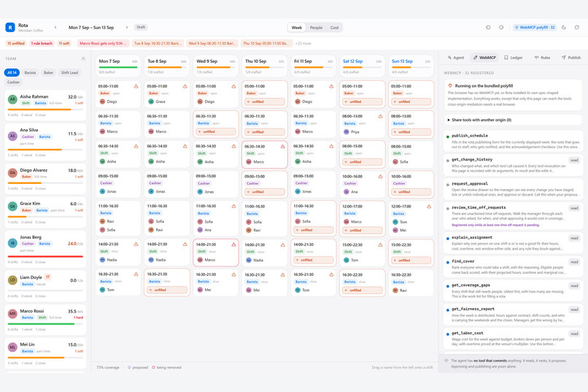Go to previous week with left chevron
The image size is (588, 392).
(55, 28)
